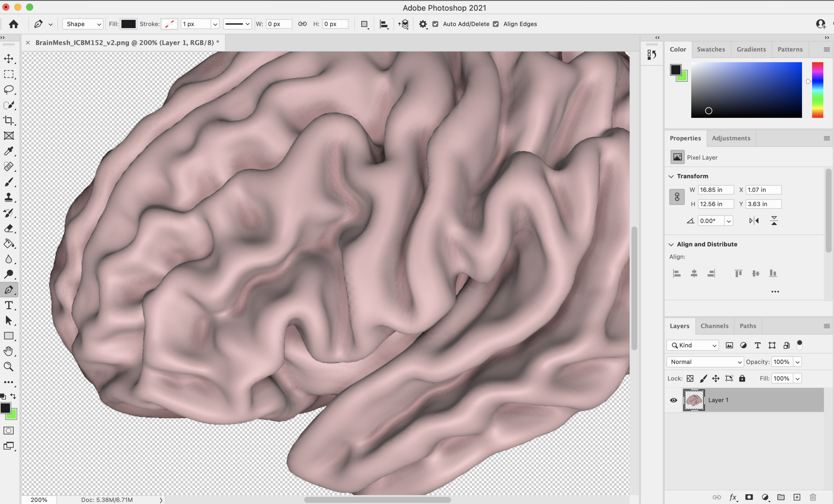Viewport: 834px width, 504px height.
Task: Toggle Quick Mask mode
Action: [x=9, y=431]
